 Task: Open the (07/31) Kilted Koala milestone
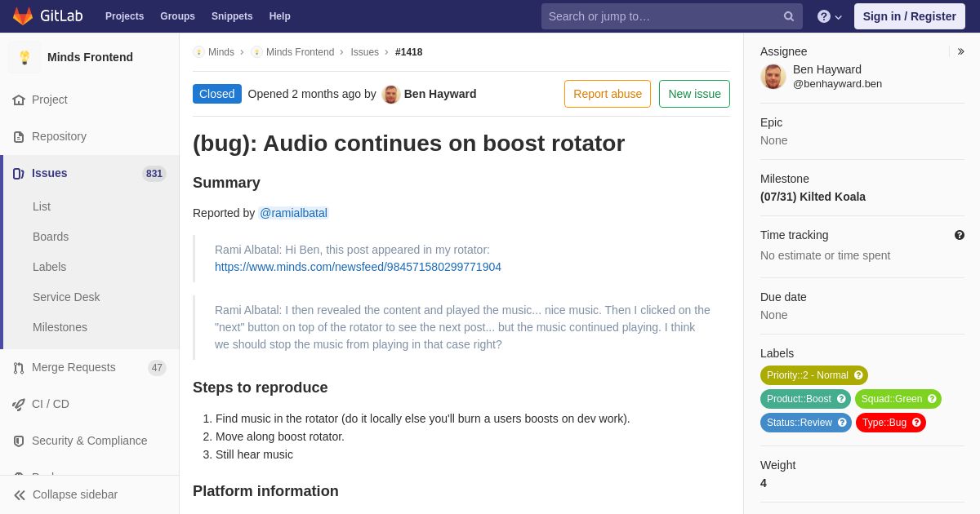813,197
